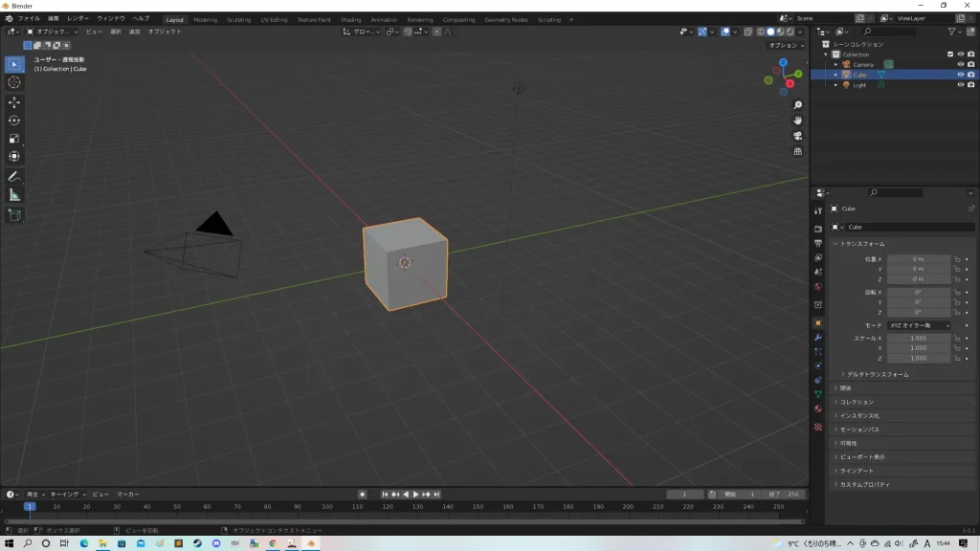Open the Material properties tab
Screen dimensions: 980x551
pyautogui.click(x=817, y=408)
